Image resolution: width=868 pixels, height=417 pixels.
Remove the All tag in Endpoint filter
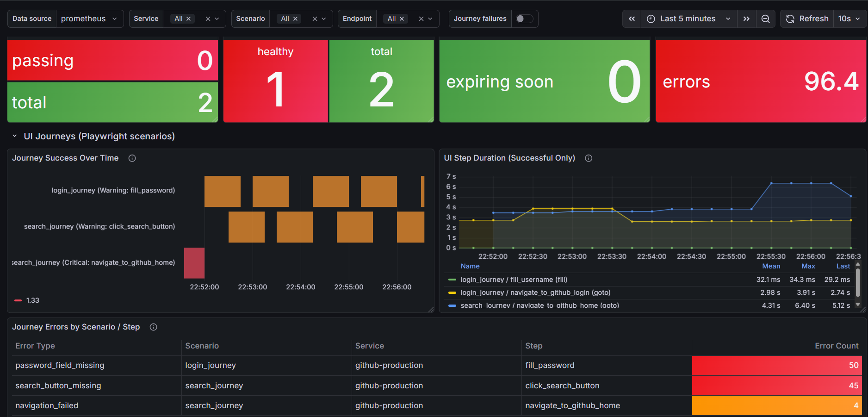(x=402, y=19)
